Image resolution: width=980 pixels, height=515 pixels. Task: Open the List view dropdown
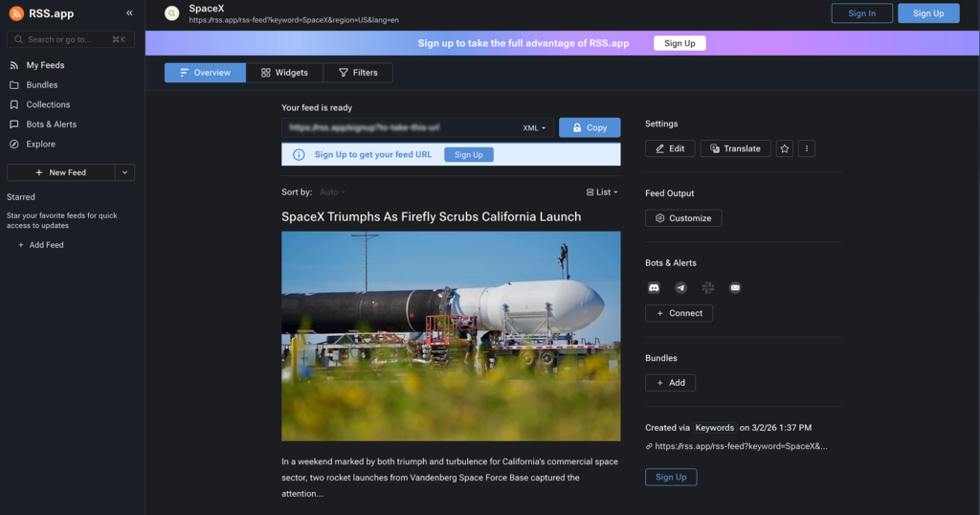tap(601, 192)
